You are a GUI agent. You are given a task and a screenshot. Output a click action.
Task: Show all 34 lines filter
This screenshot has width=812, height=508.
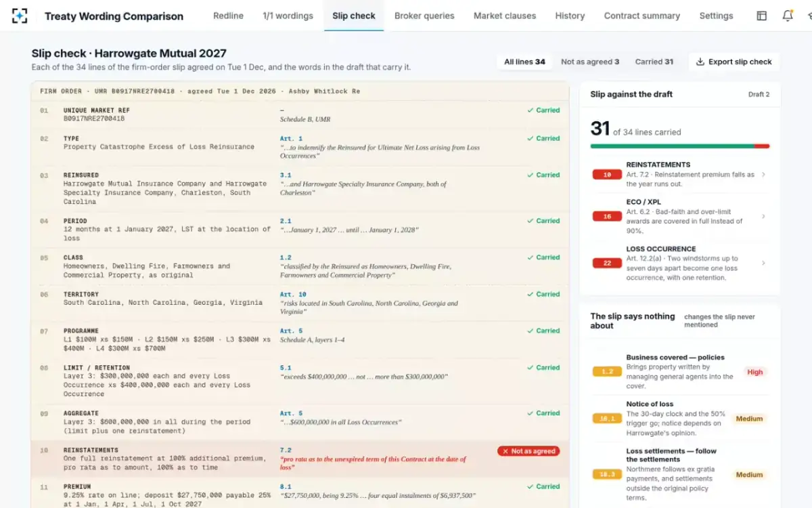pos(524,62)
